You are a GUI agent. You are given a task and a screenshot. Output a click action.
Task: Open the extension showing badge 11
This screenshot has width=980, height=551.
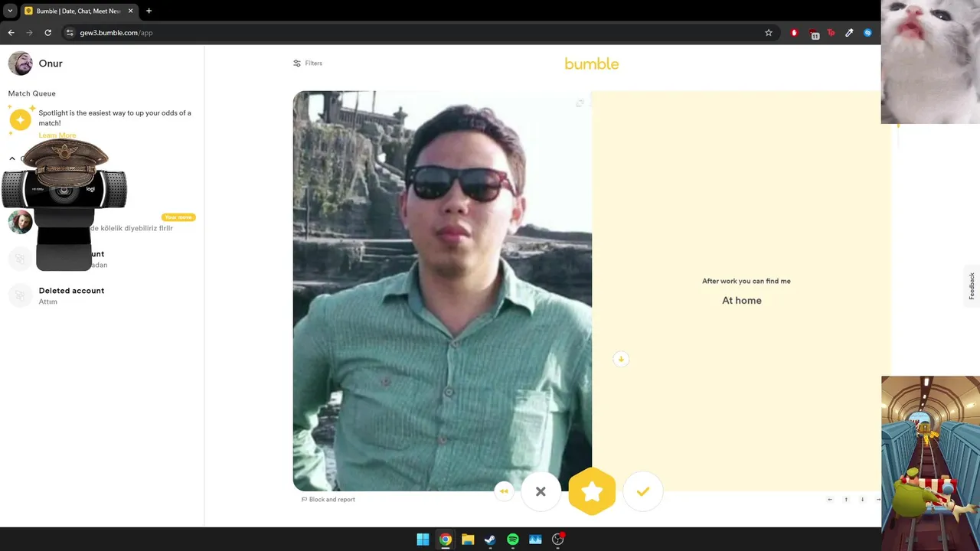(x=814, y=33)
